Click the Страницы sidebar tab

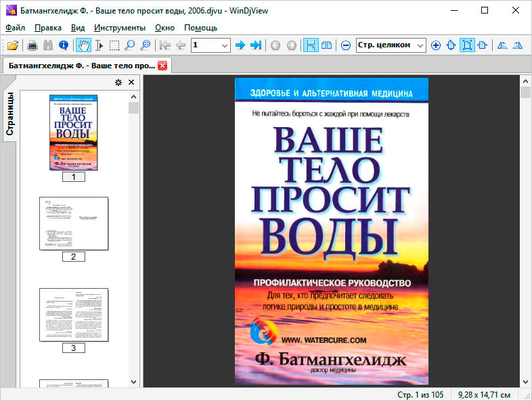tap(9, 114)
